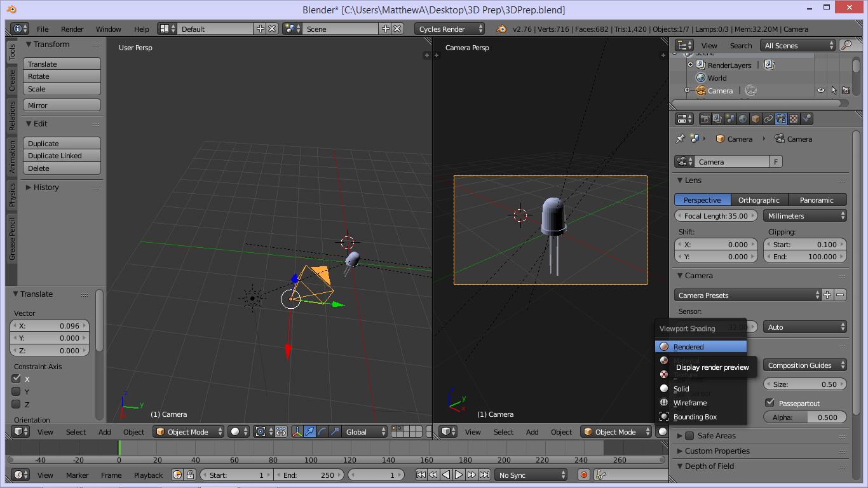Select Wireframe viewport shading option

(x=701, y=402)
